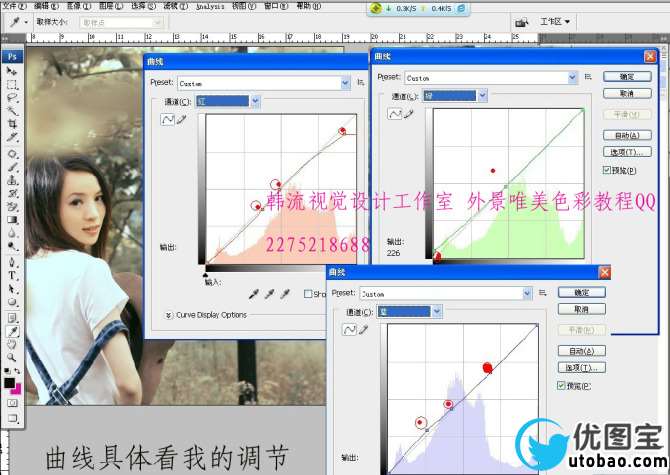Toggle the Show checkbox in red Curves dialog
Viewport: 670px width, 475px height.
click(x=308, y=294)
